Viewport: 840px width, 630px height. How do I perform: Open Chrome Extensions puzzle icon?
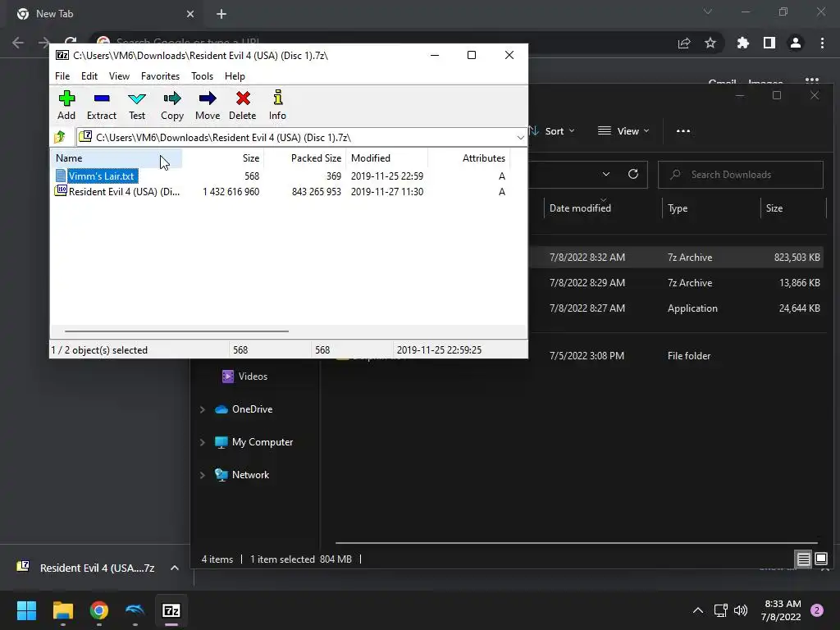coord(743,43)
